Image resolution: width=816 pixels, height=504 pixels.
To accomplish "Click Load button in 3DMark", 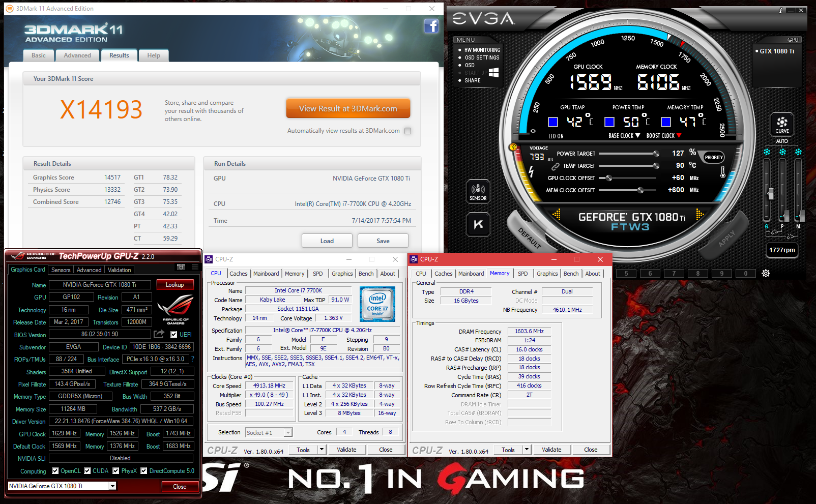I will 327,241.
